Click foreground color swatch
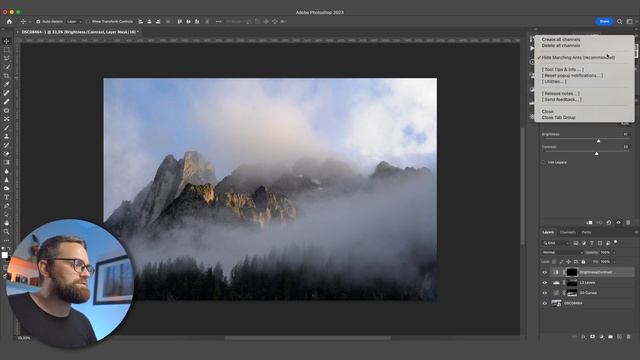The height and width of the screenshot is (360, 640). [x=4, y=255]
